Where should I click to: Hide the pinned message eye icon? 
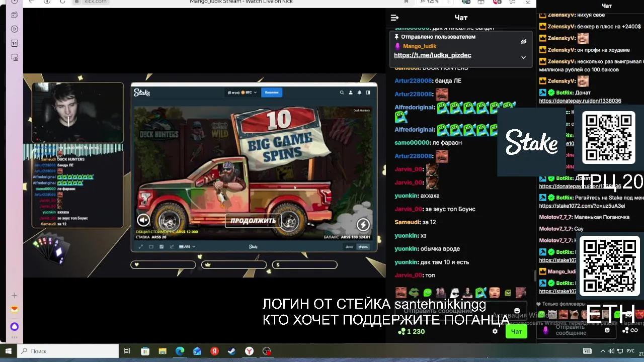tap(523, 42)
